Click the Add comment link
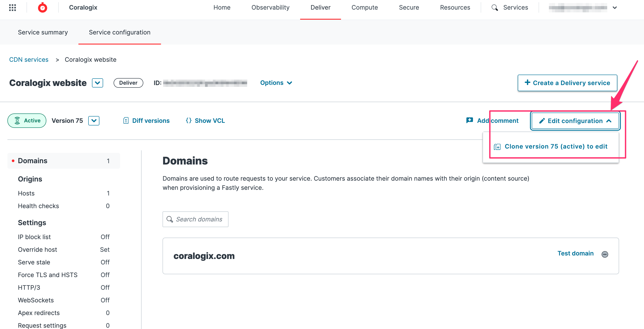 [497, 121]
